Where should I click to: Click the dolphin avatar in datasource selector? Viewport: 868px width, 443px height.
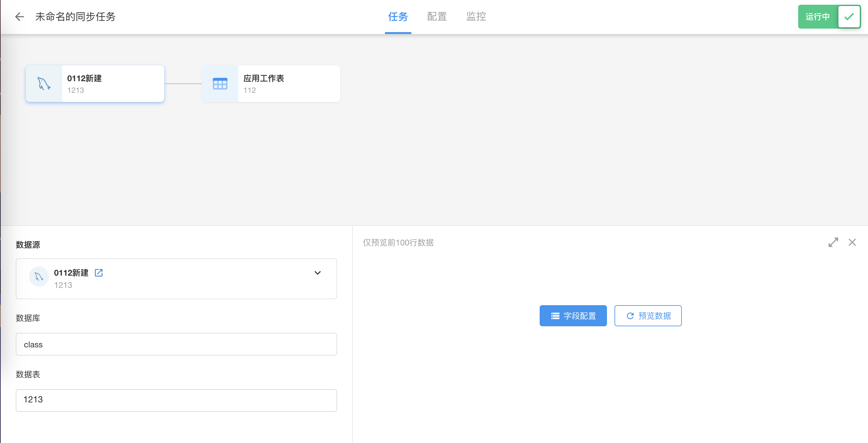coord(39,277)
